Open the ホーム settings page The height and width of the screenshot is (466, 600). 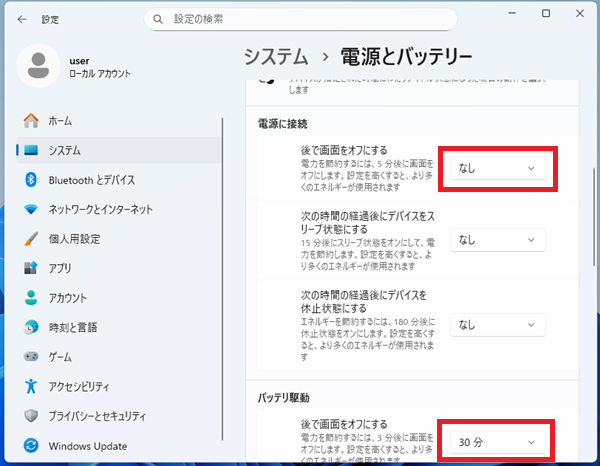[x=119, y=121]
